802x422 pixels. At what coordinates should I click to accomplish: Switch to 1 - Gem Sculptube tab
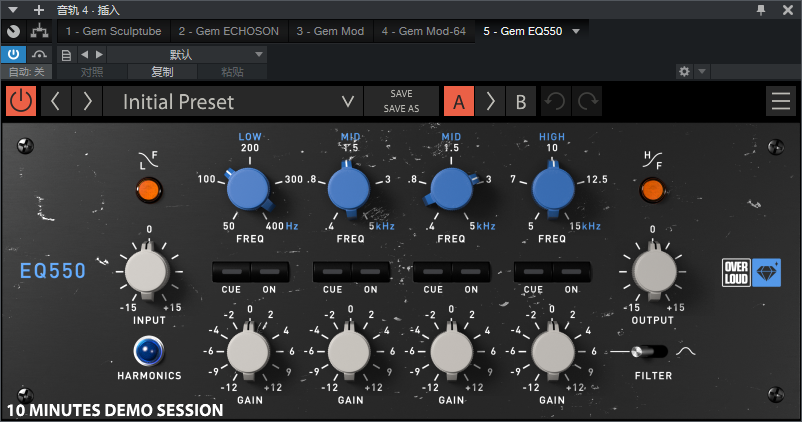pyautogui.click(x=113, y=31)
